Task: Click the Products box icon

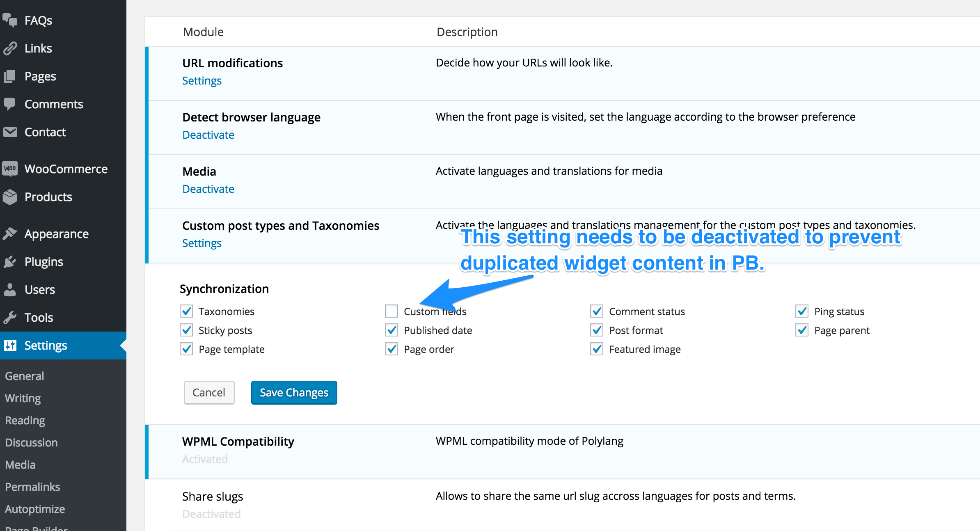Action: pyautogui.click(x=10, y=197)
